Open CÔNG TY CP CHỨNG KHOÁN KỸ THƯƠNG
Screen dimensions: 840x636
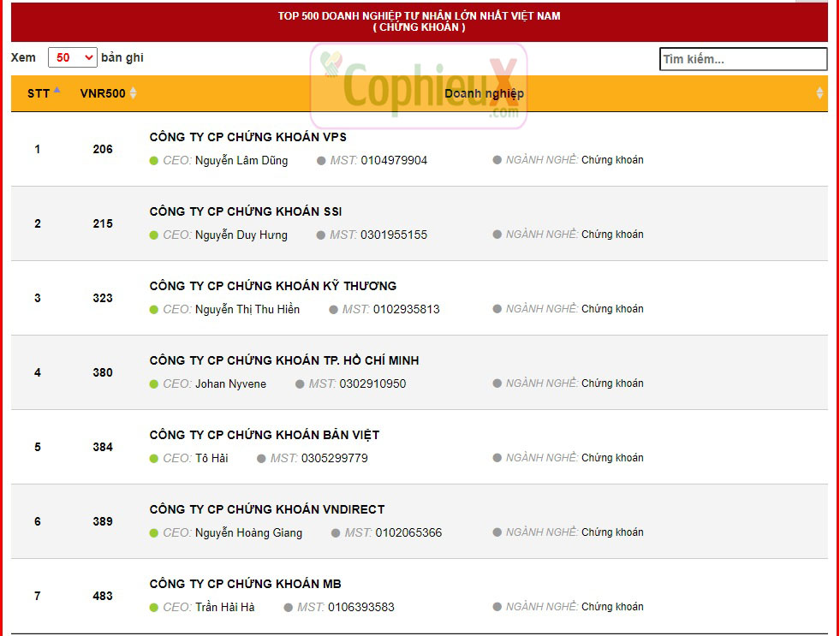[x=272, y=286]
